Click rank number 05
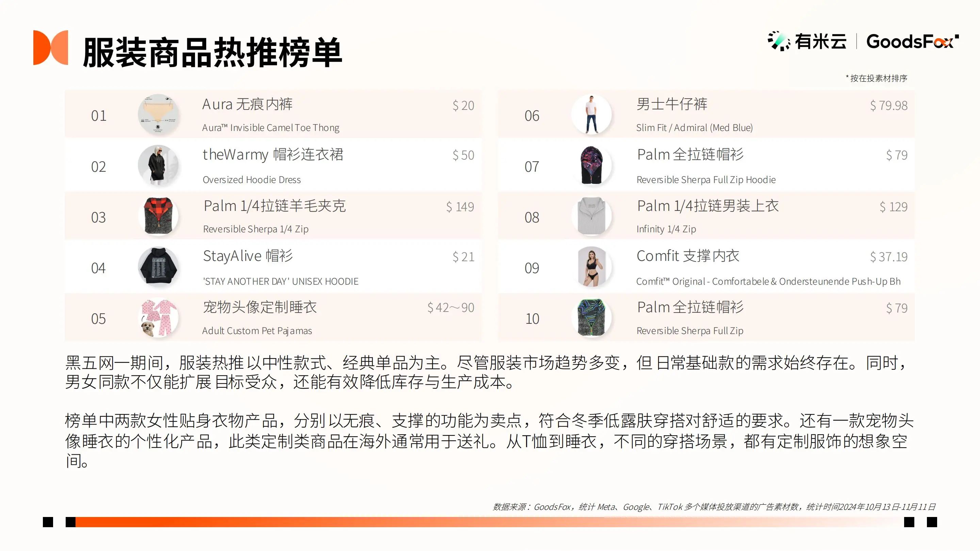Viewport: 980px width, 551px height. (x=99, y=319)
